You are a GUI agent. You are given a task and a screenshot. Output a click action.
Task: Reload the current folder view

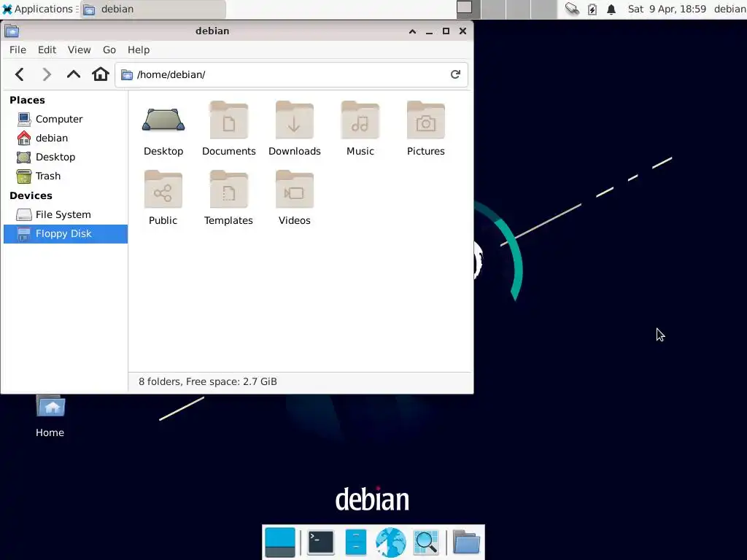click(x=455, y=74)
